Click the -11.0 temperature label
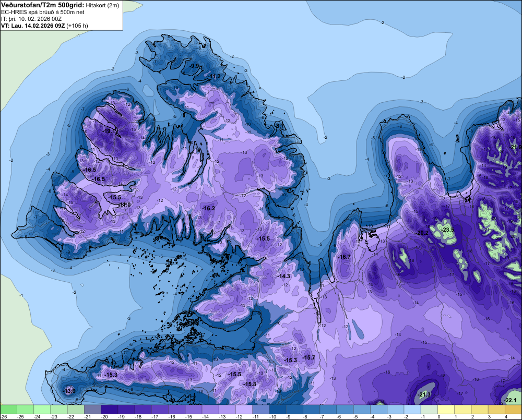The image size is (522, 420). point(125,205)
